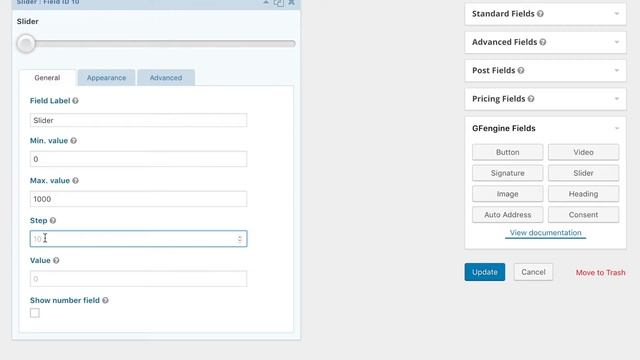
Task: Add a Consent field
Action: click(583, 215)
